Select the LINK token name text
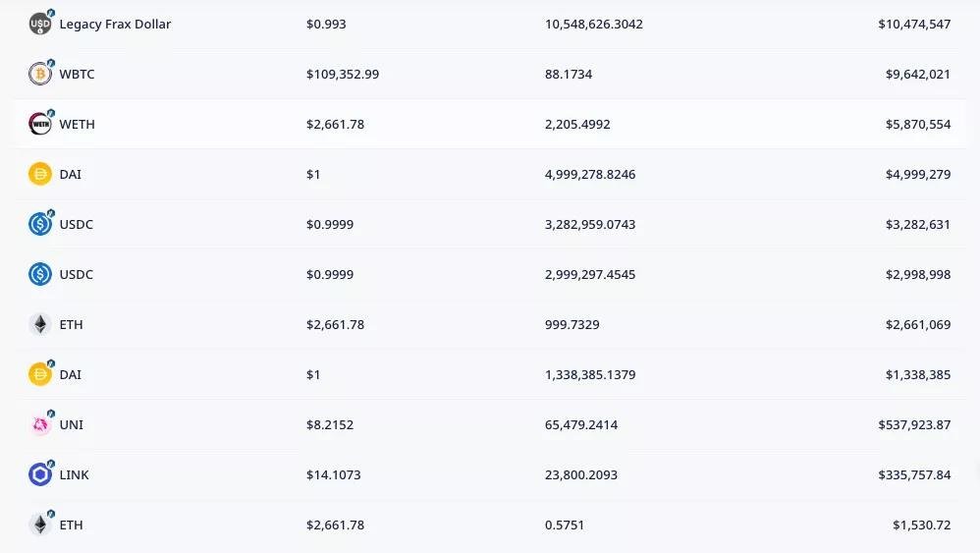Viewport: 980px width, 553px height. tap(74, 474)
